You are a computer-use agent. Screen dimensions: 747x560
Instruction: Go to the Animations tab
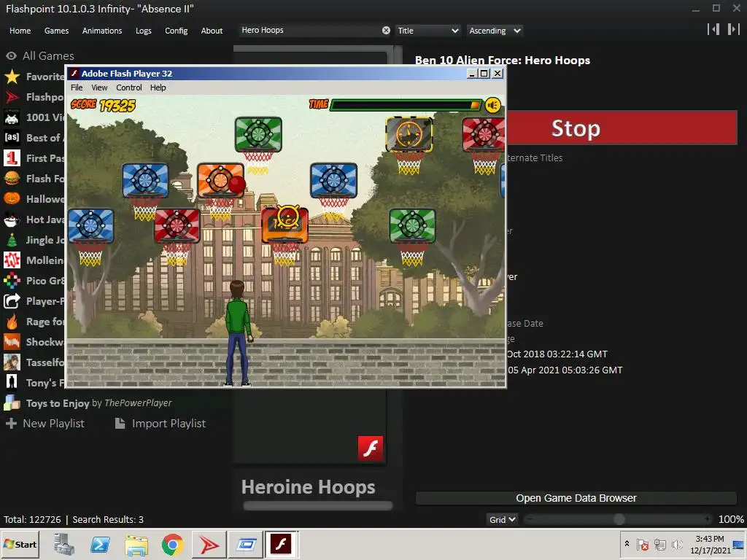click(102, 31)
